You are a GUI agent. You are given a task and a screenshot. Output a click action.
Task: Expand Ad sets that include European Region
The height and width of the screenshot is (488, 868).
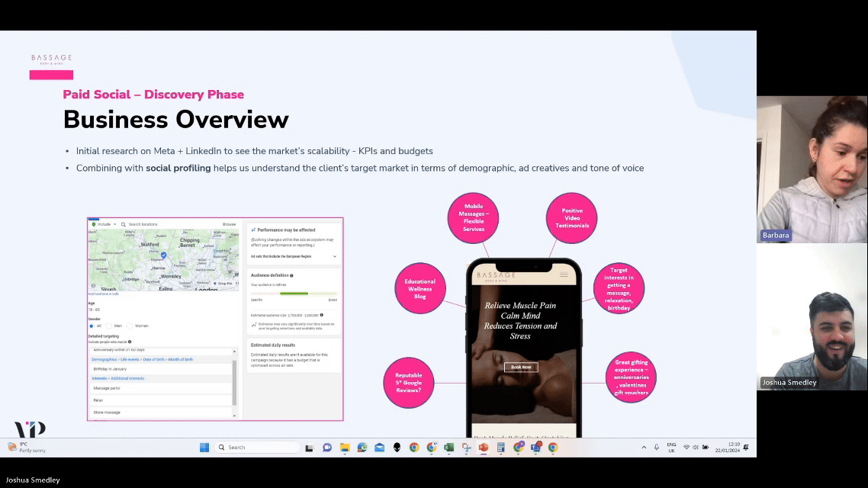(294, 256)
